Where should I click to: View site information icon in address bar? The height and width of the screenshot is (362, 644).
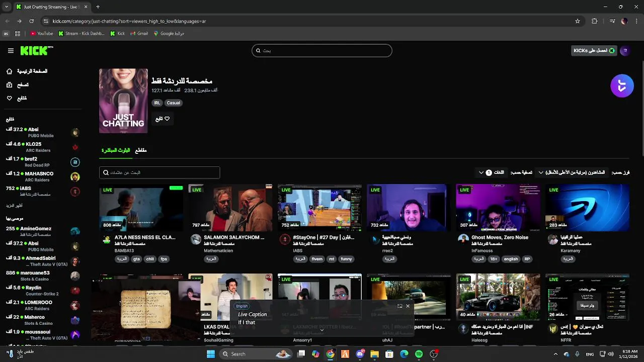[x=46, y=21]
